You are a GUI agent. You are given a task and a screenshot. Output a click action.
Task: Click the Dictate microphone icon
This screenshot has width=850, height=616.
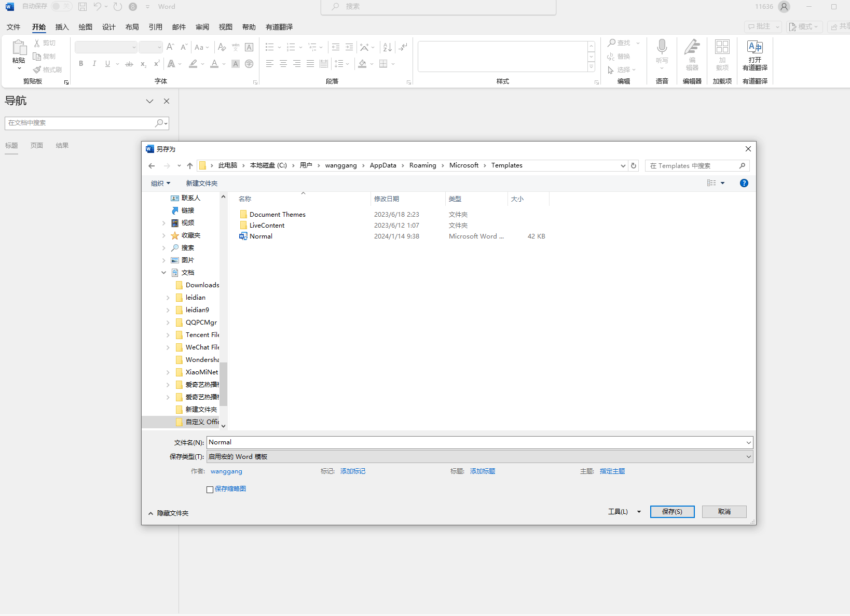(x=662, y=47)
